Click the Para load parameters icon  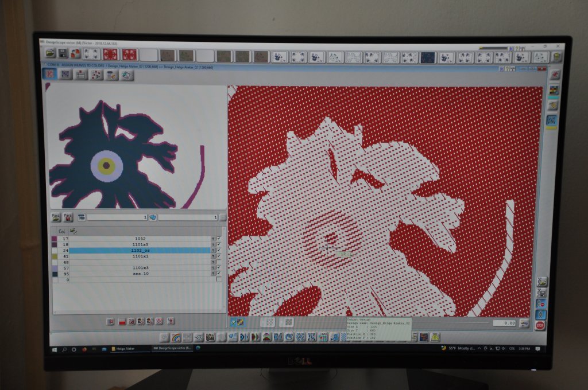pyautogui.click(x=56, y=217)
